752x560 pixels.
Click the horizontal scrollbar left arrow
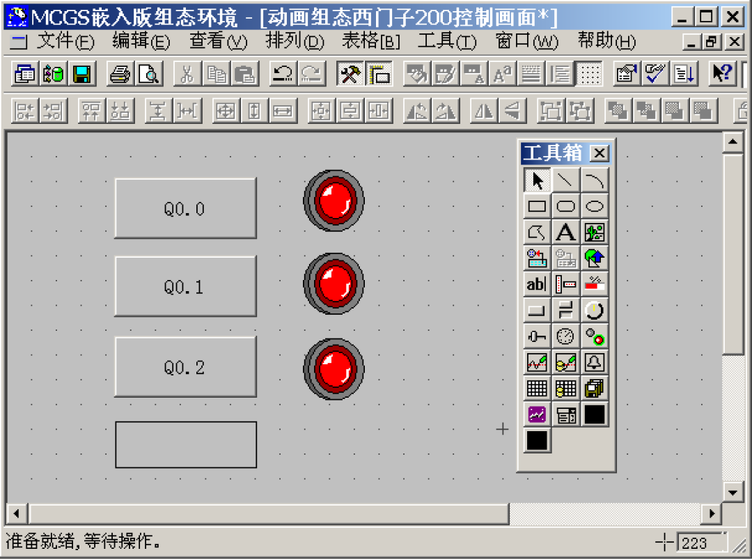[17, 514]
